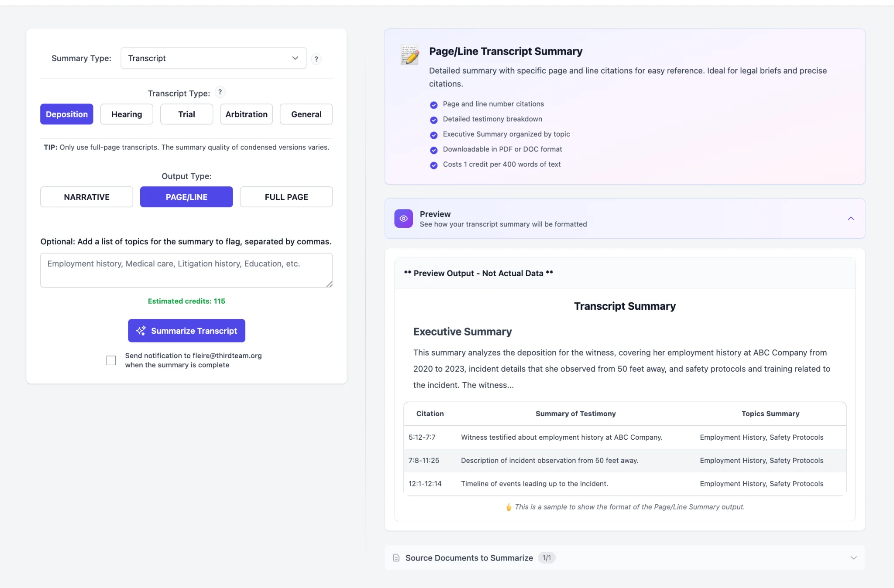Collapse the Preview section chevron
The image size is (894, 588).
851,219
